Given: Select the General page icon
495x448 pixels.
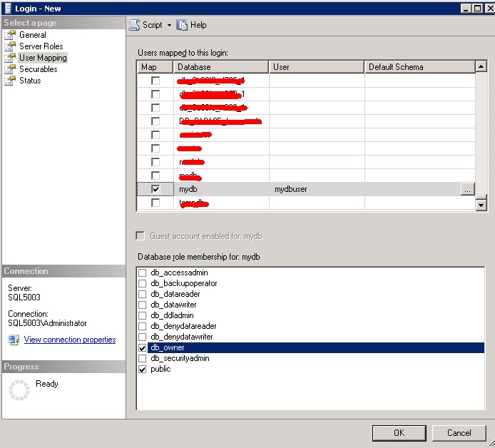Looking at the screenshot, I should pos(10,35).
